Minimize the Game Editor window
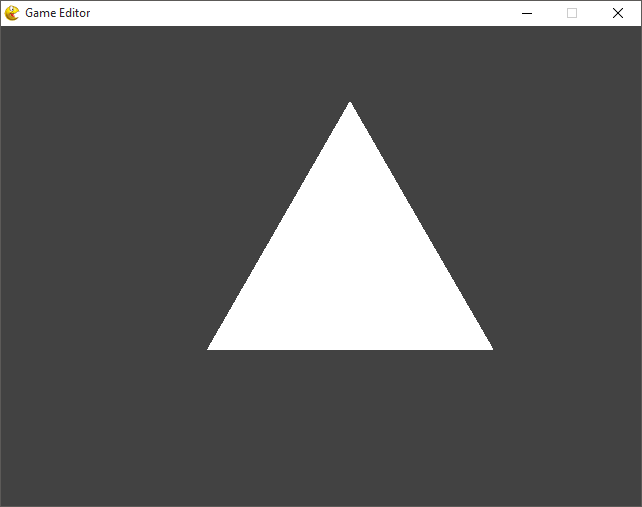This screenshot has width=642, height=507. click(527, 14)
